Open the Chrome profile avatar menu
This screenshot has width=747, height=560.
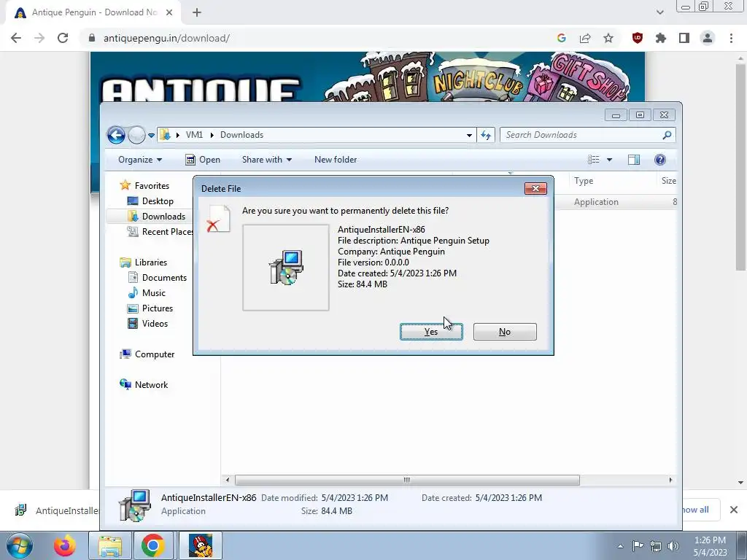coord(708,38)
